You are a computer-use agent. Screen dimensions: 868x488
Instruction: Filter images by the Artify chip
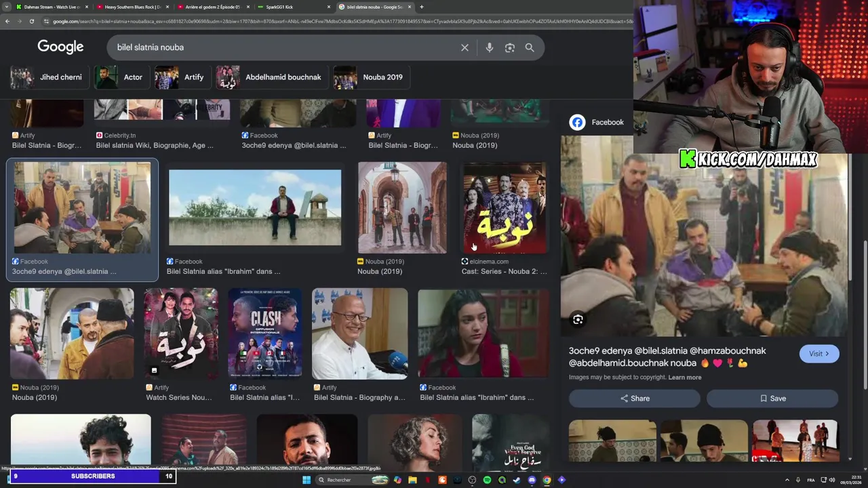(x=182, y=77)
